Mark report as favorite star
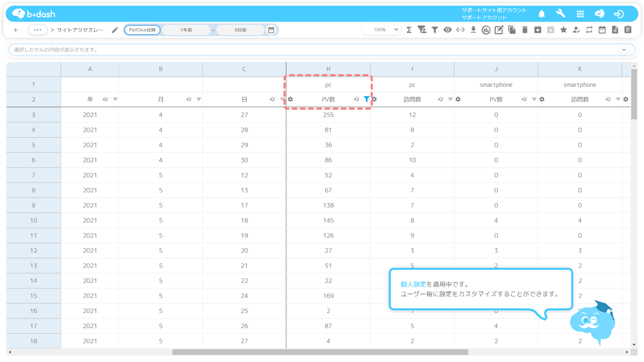The width and height of the screenshot is (644, 362). (564, 30)
